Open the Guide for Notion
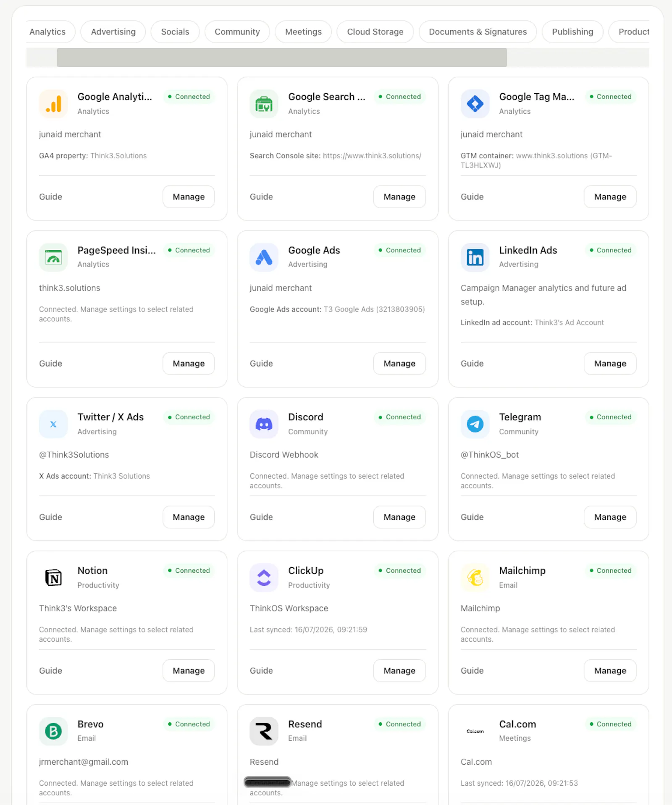Image resolution: width=672 pixels, height=805 pixels. 50,671
